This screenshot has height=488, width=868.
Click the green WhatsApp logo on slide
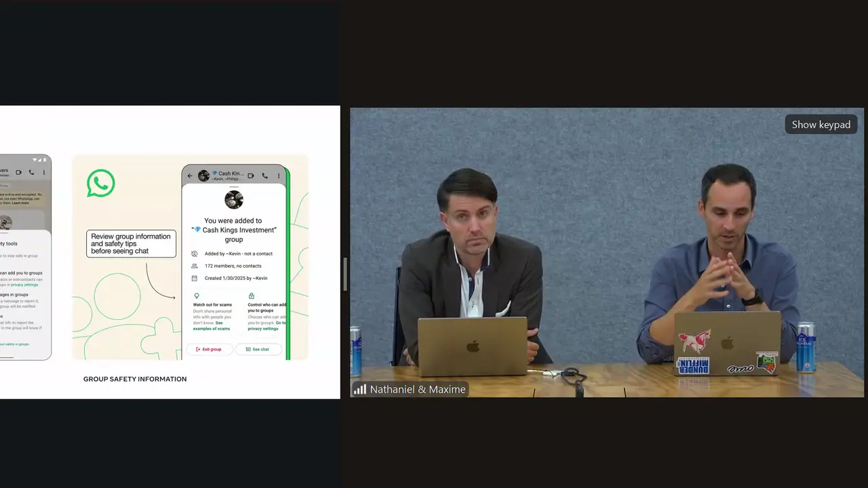pyautogui.click(x=101, y=184)
